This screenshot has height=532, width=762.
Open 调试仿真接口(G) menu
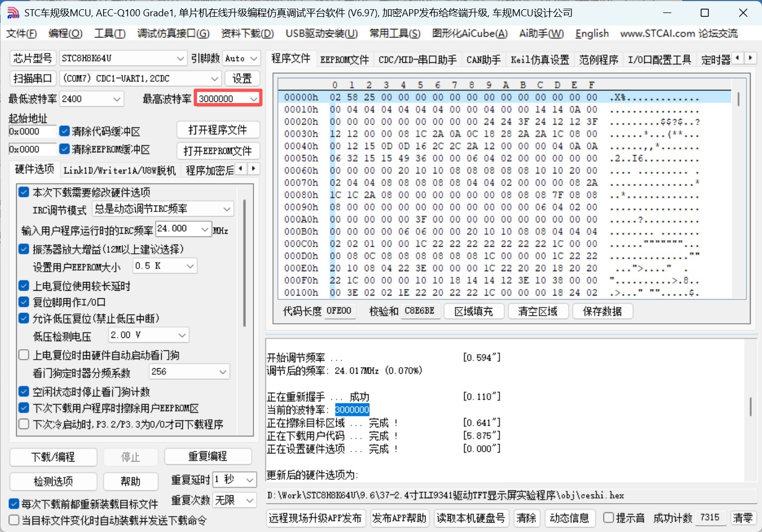pyautogui.click(x=173, y=34)
